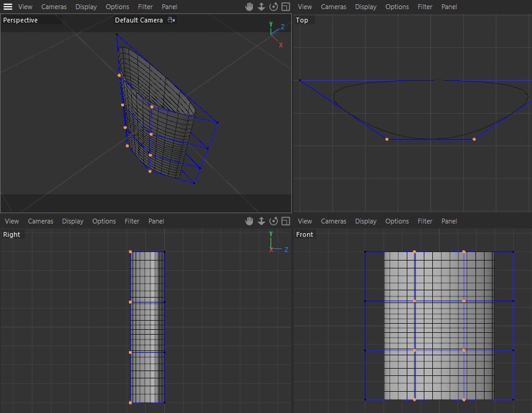Open Cameras menu in Perspective viewport

tap(54, 7)
